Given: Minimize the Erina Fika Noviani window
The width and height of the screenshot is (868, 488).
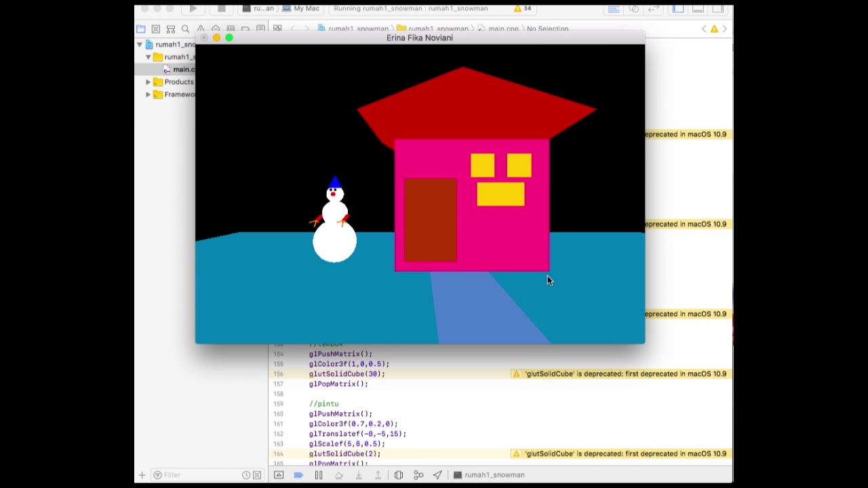Looking at the screenshot, I should (x=216, y=38).
